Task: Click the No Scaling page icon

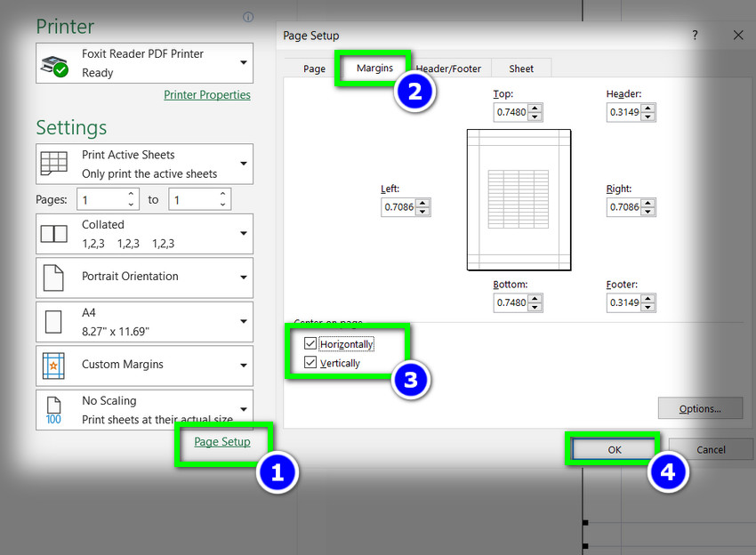Action: [54, 410]
